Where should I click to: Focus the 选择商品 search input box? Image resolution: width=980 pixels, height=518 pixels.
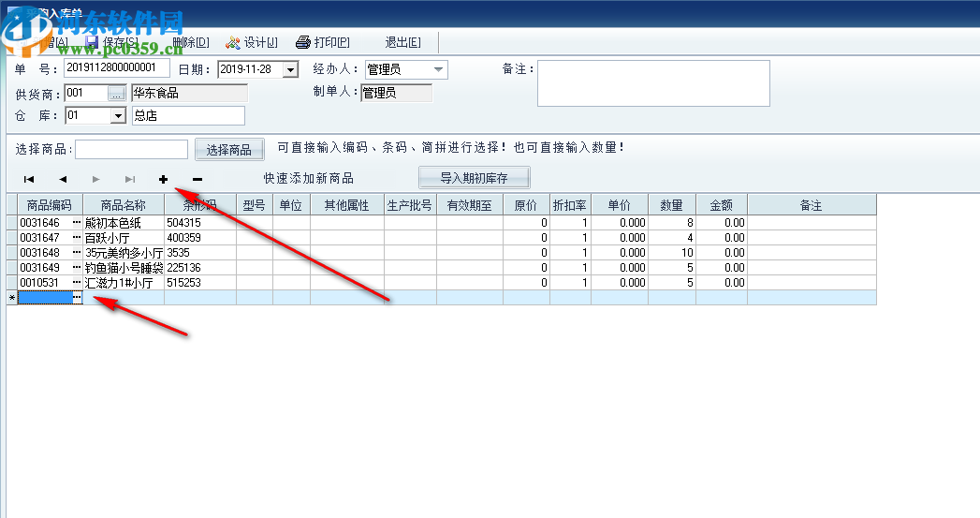[131, 149]
